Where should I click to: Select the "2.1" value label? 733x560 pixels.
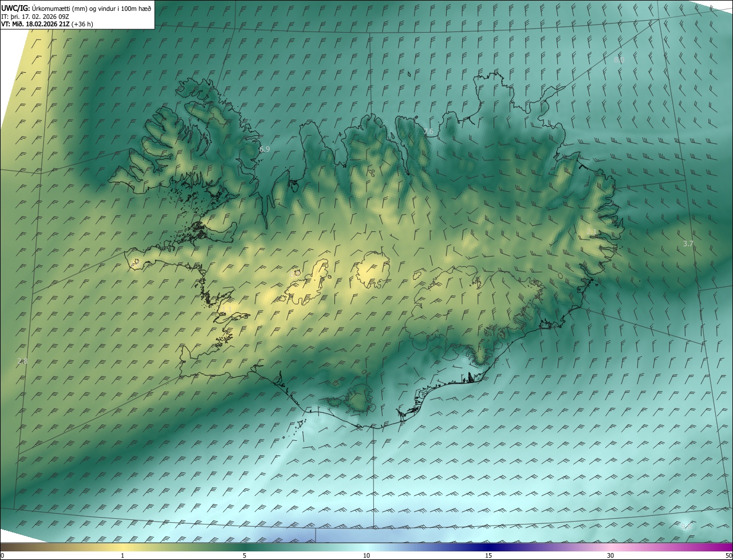tap(592, 231)
